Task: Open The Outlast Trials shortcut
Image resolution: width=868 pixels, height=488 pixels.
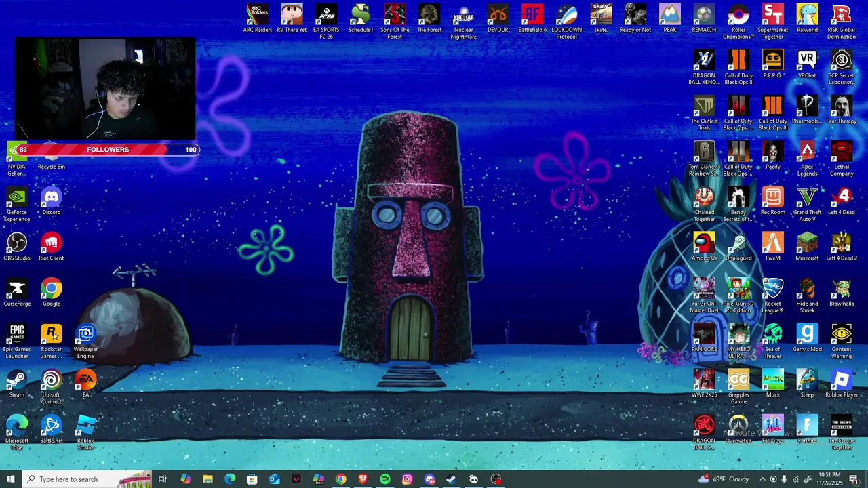Action: (704, 113)
